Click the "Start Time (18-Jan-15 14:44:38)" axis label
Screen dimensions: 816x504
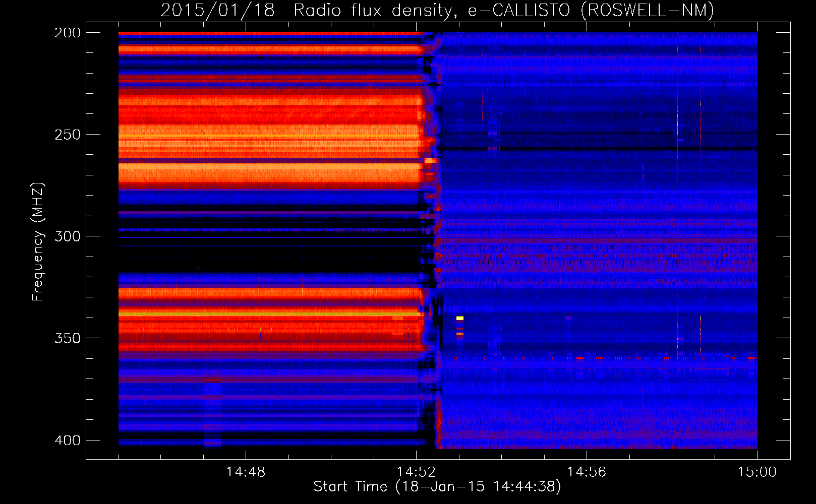[x=437, y=487]
